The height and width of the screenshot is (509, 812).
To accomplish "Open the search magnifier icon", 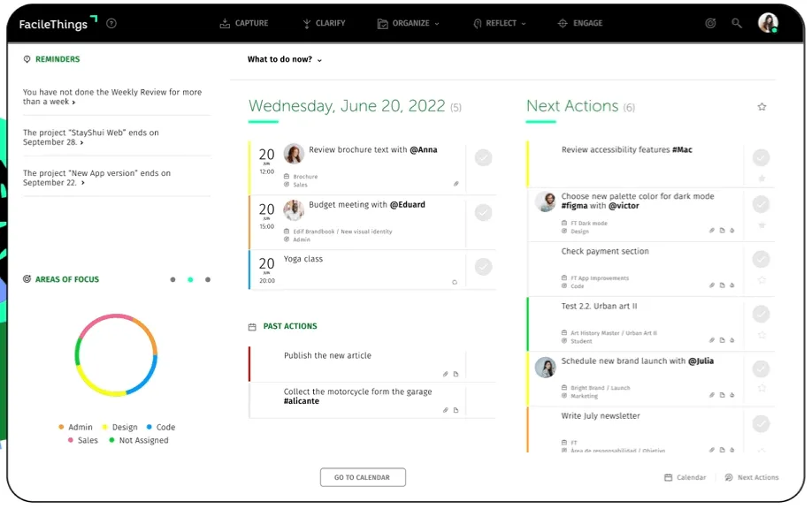I will point(737,24).
